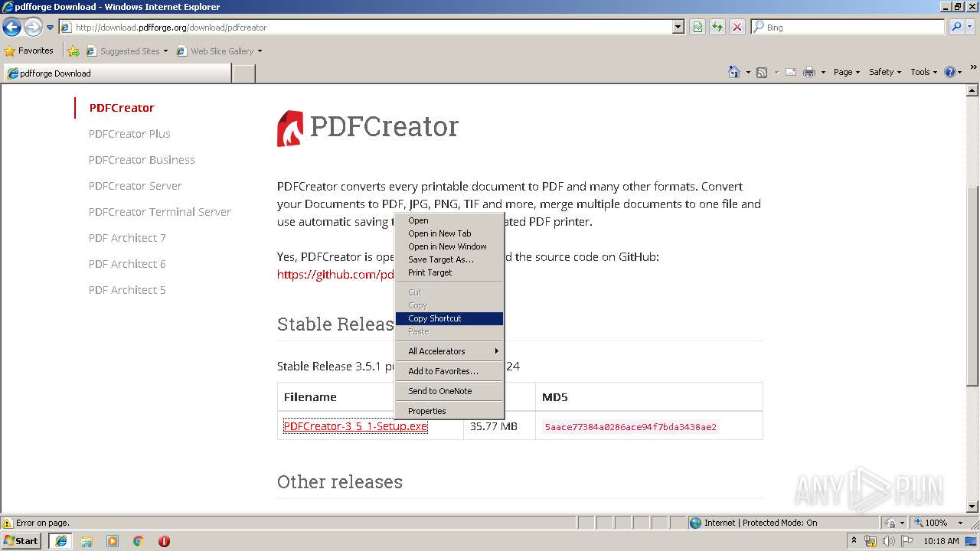980x551 pixels.
Task: Open the recent pages dropdown next to Forward
Action: (x=51, y=28)
